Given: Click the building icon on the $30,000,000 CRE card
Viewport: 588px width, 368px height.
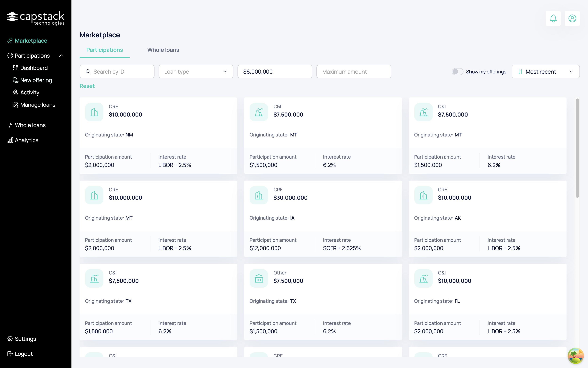Looking at the screenshot, I should pos(258,195).
